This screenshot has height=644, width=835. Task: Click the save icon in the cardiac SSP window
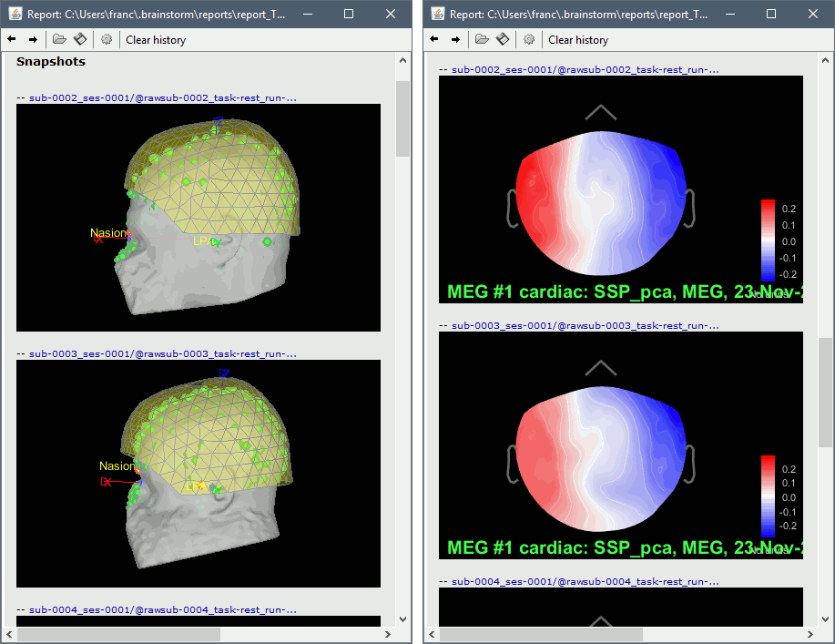coord(503,40)
